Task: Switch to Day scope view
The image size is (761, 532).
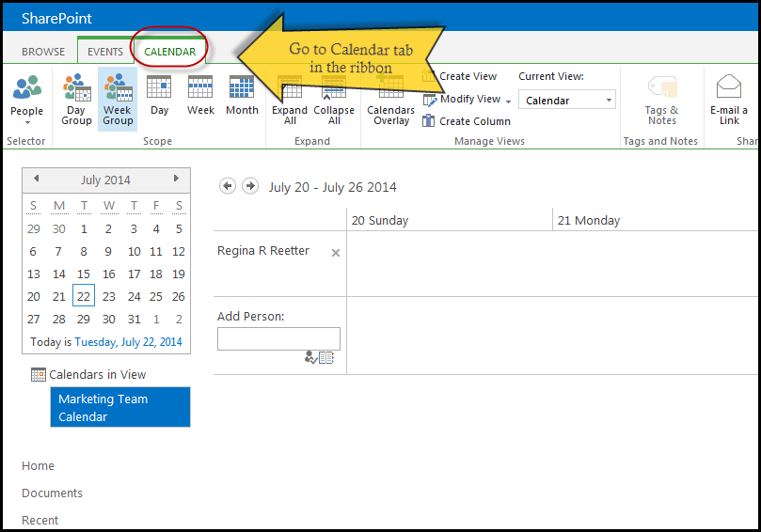Action: pos(159,96)
